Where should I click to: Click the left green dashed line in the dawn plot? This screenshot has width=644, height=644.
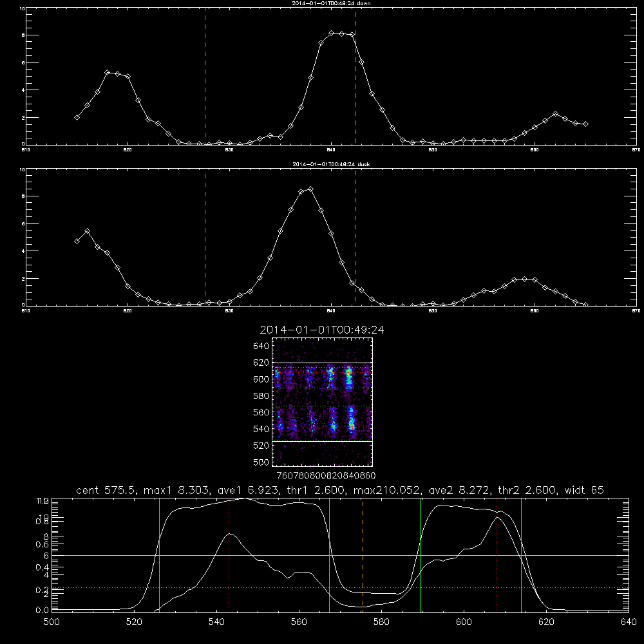pos(205,76)
